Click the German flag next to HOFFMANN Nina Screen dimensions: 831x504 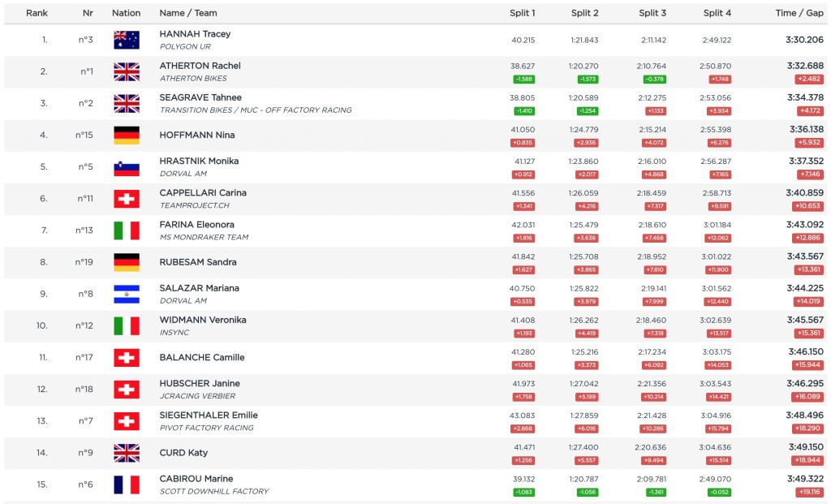coord(126,135)
